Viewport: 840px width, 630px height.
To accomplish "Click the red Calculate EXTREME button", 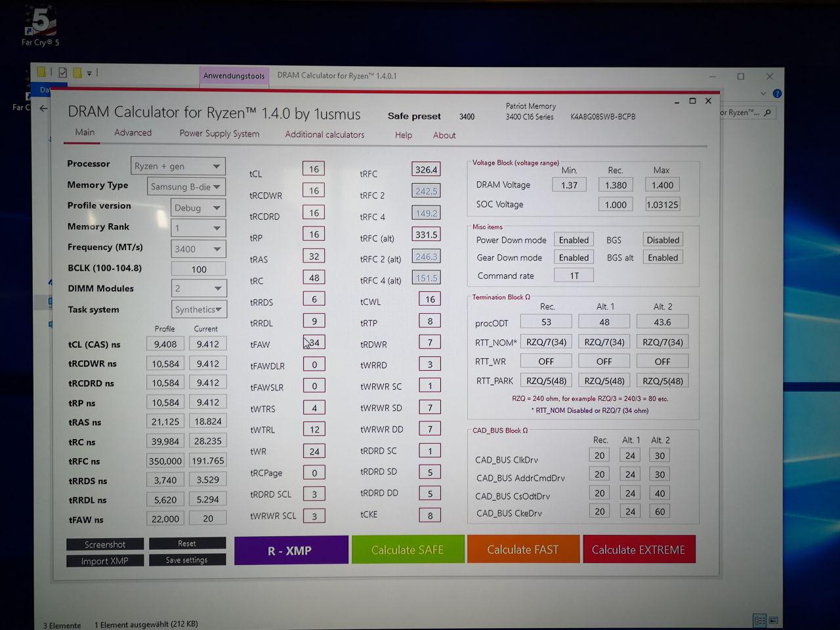I will [639, 549].
